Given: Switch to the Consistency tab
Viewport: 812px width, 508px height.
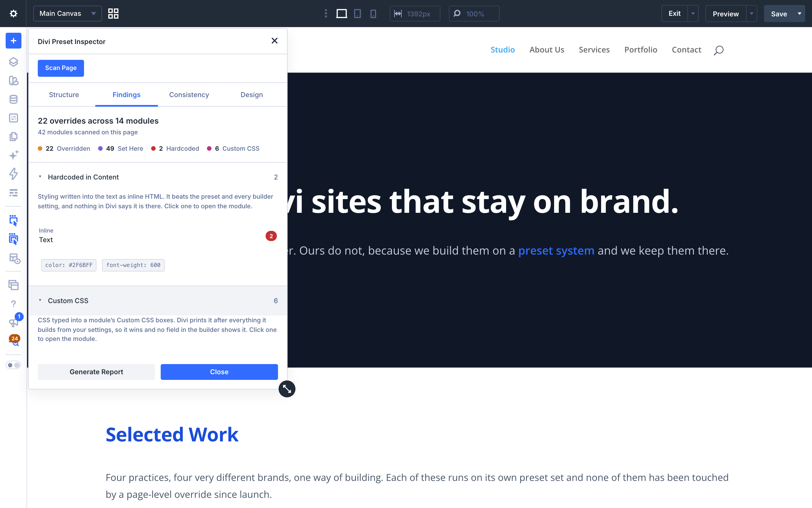Looking at the screenshot, I should click(x=189, y=95).
